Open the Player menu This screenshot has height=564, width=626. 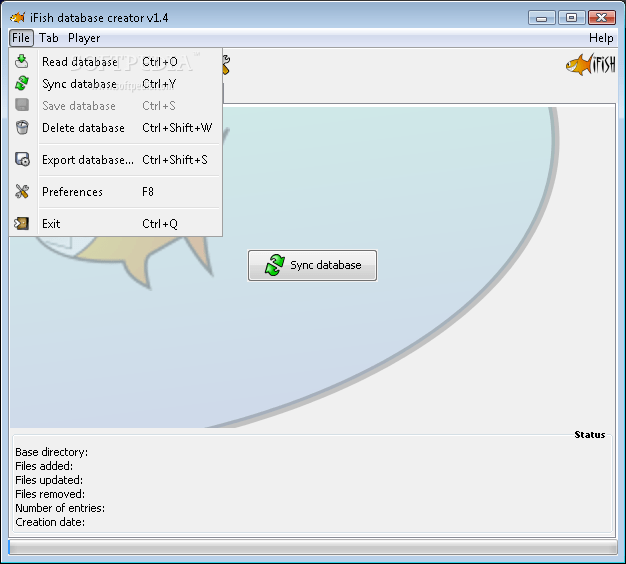(x=84, y=38)
